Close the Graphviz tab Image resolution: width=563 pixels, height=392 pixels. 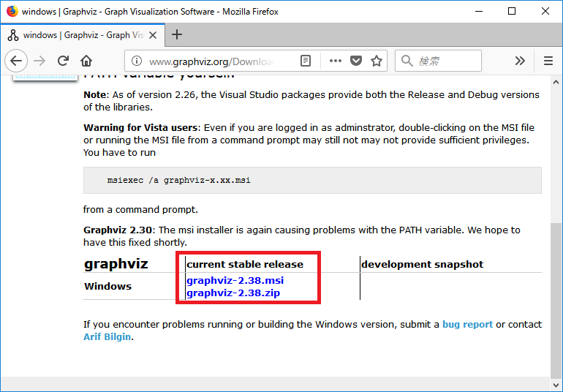153,35
